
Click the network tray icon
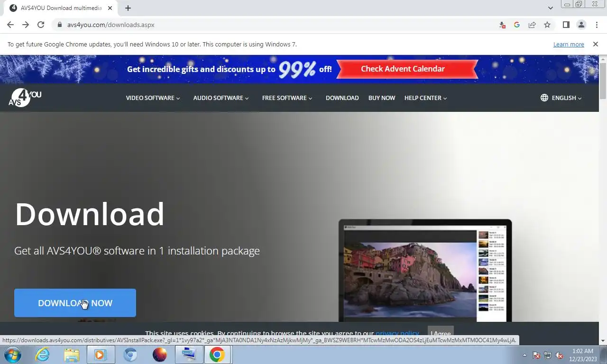coord(548,355)
